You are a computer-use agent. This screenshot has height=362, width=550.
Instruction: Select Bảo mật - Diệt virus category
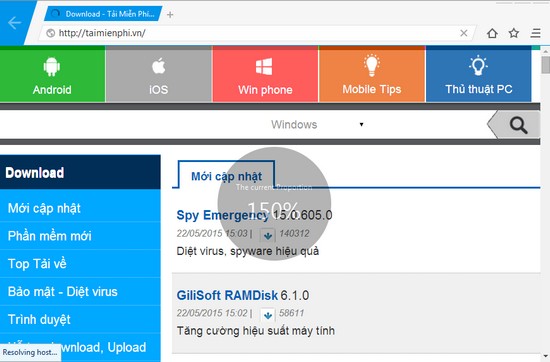(x=62, y=291)
